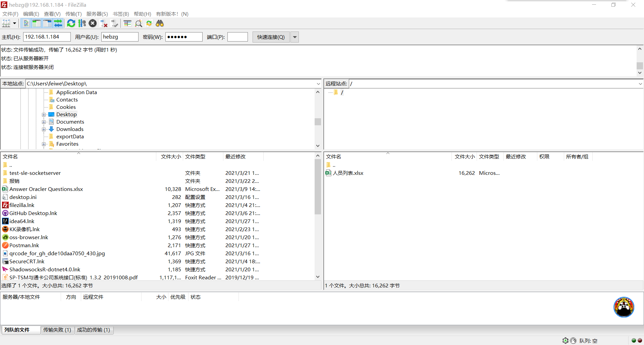
Task: Click the status bar encryption gear icon
Action: pos(566,341)
